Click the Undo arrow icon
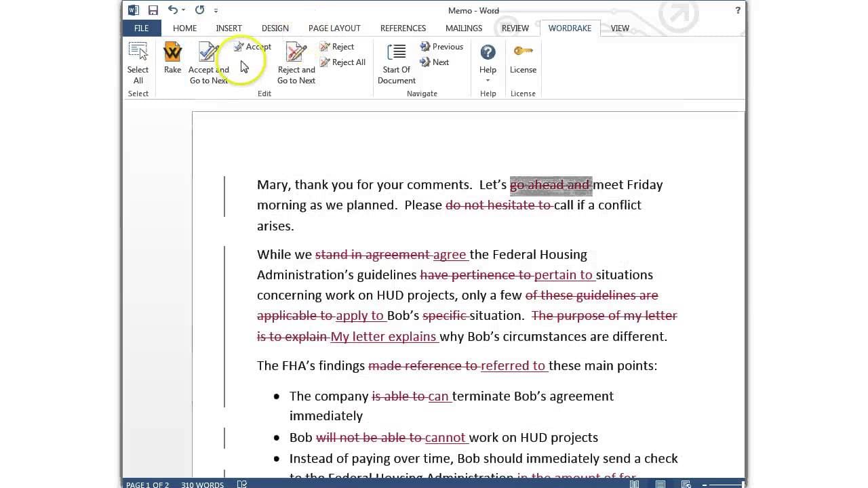The image size is (868, 488). click(173, 10)
